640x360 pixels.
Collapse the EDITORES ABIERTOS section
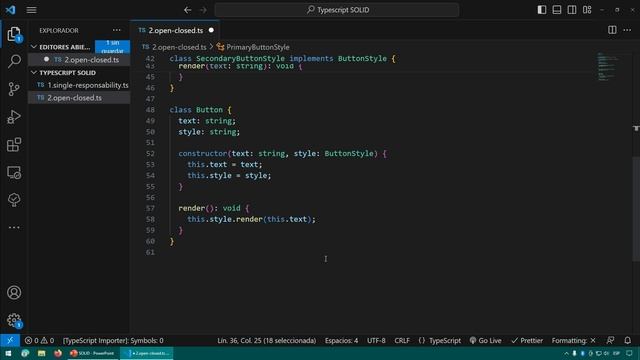tap(61, 47)
